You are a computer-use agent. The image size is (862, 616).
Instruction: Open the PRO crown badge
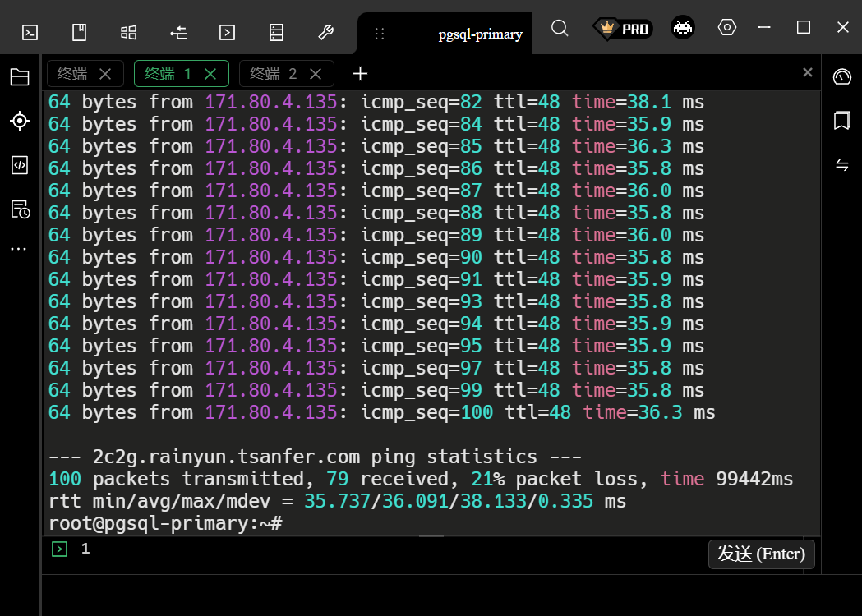(621, 29)
